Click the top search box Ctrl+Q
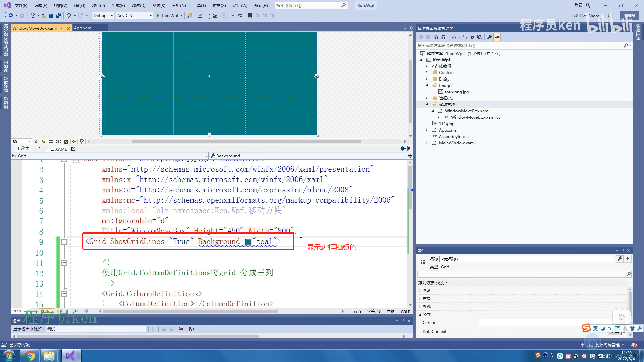The image size is (644, 362). coord(311,5)
